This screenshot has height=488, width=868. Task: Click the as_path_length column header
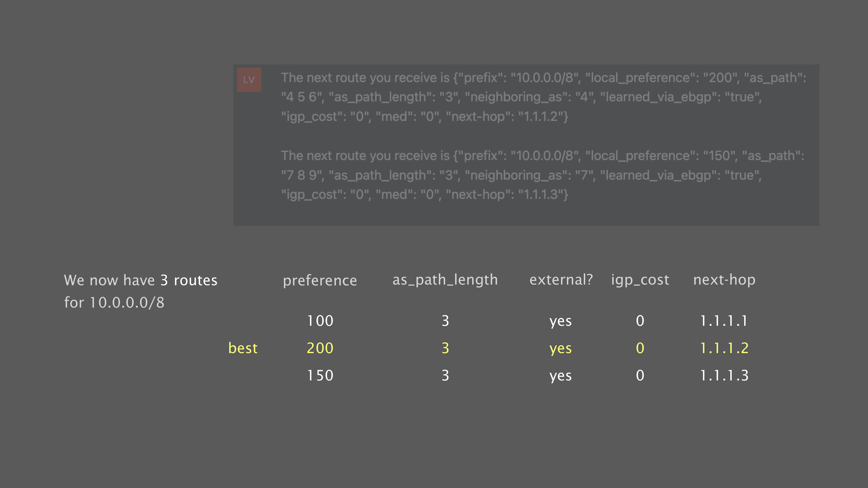(x=445, y=280)
